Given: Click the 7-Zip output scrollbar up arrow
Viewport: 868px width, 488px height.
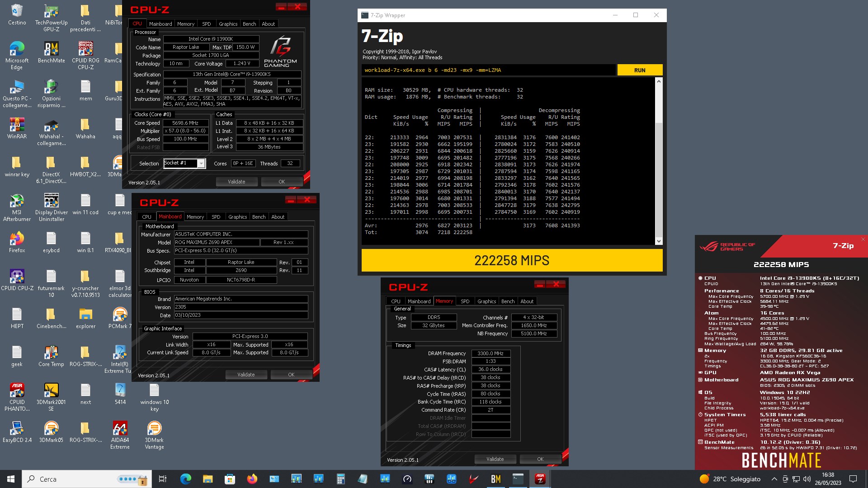Looking at the screenshot, I should tap(659, 81).
